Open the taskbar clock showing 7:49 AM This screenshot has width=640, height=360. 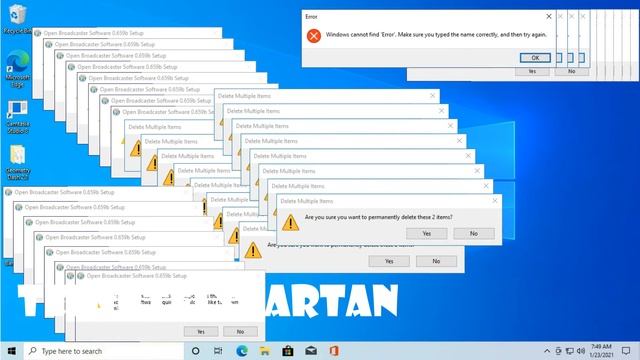click(x=601, y=351)
